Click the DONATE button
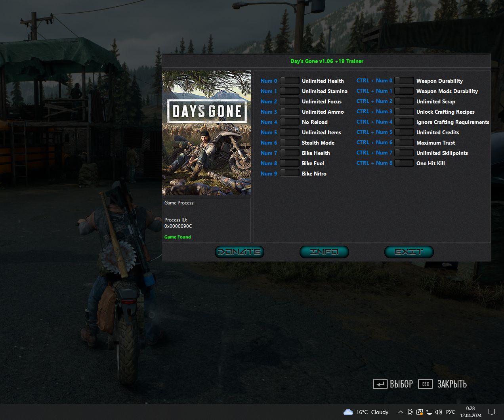The width and height of the screenshot is (504, 420). (x=239, y=252)
